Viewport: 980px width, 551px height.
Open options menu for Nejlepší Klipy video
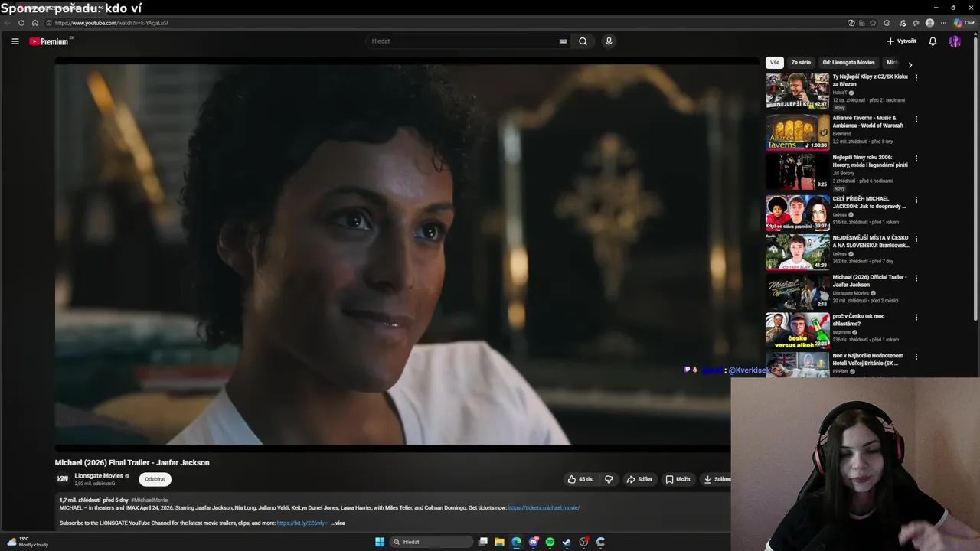tap(916, 77)
